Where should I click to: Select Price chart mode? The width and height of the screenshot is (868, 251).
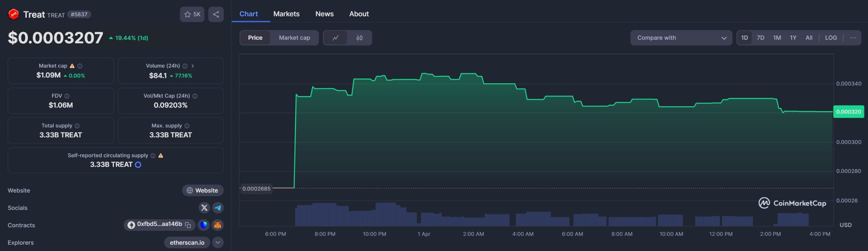(x=255, y=38)
